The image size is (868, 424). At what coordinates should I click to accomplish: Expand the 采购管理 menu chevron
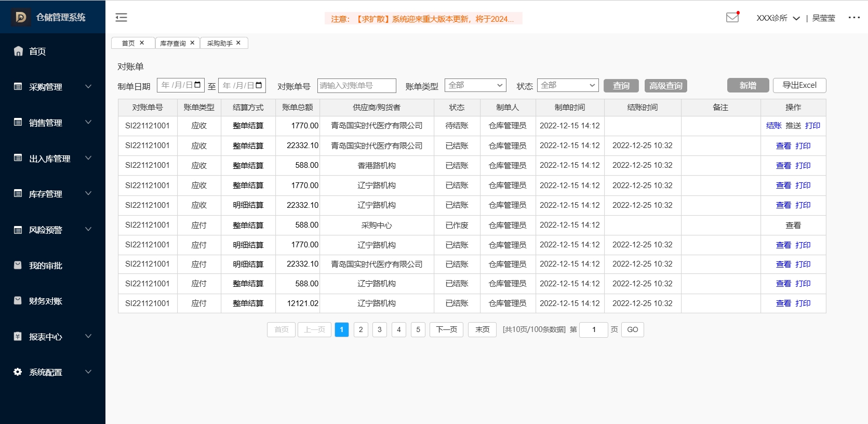[88, 86]
